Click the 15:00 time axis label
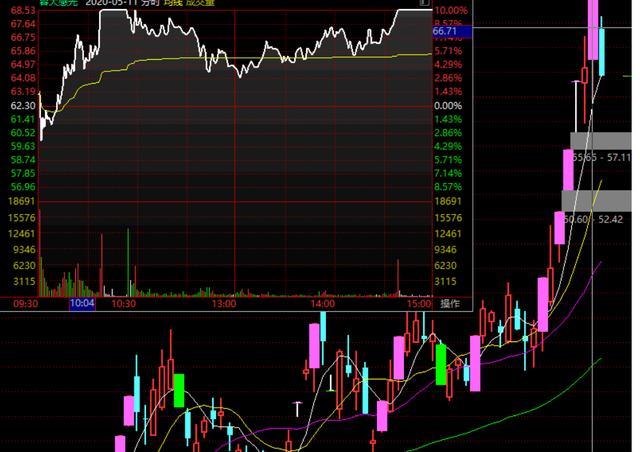Screen dimensions: 640x452 419,304
